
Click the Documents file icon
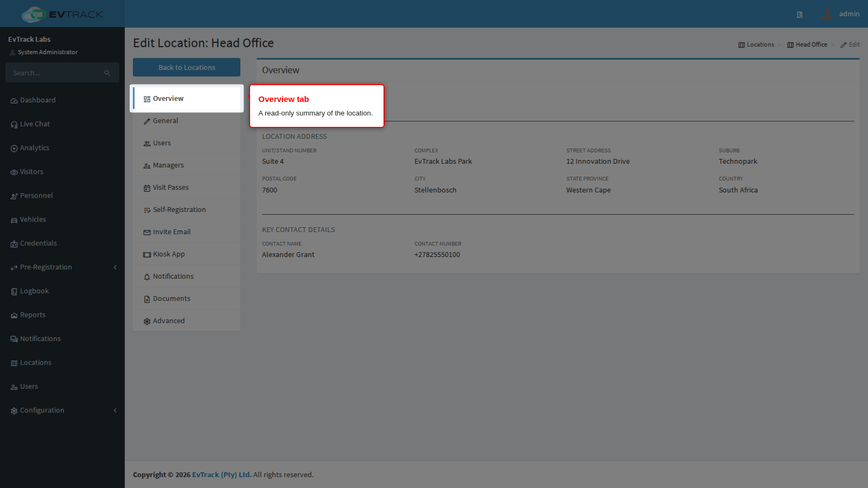pos(147,299)
